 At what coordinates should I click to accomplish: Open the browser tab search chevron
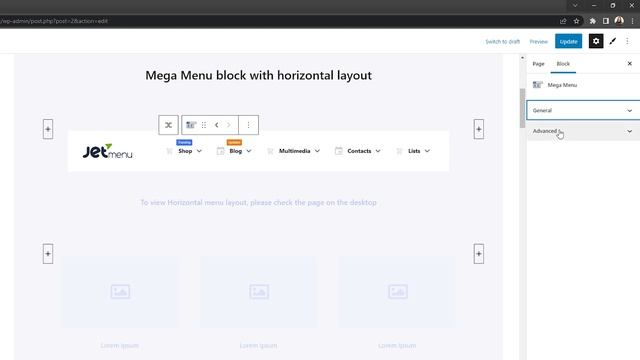coord(575,5)
